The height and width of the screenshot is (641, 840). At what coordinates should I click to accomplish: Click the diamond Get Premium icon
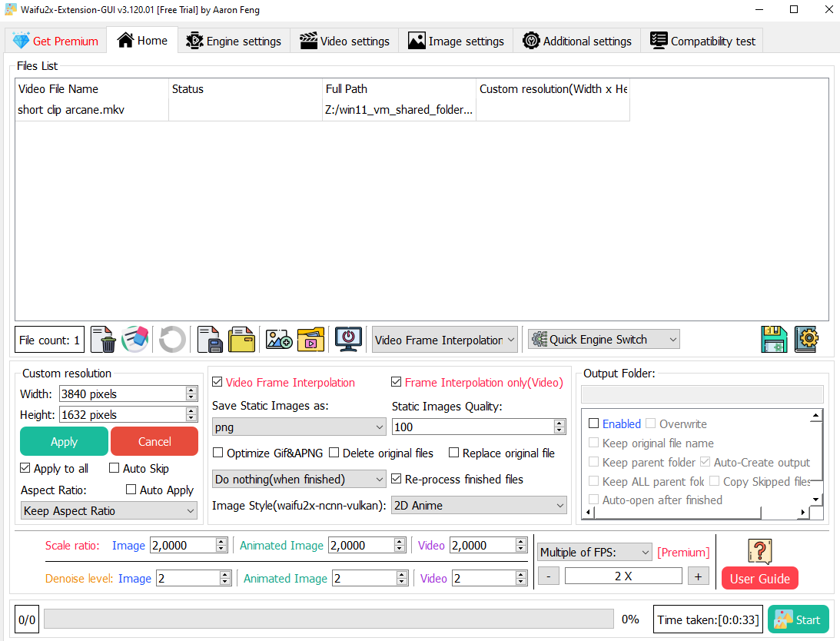[21, 41]
